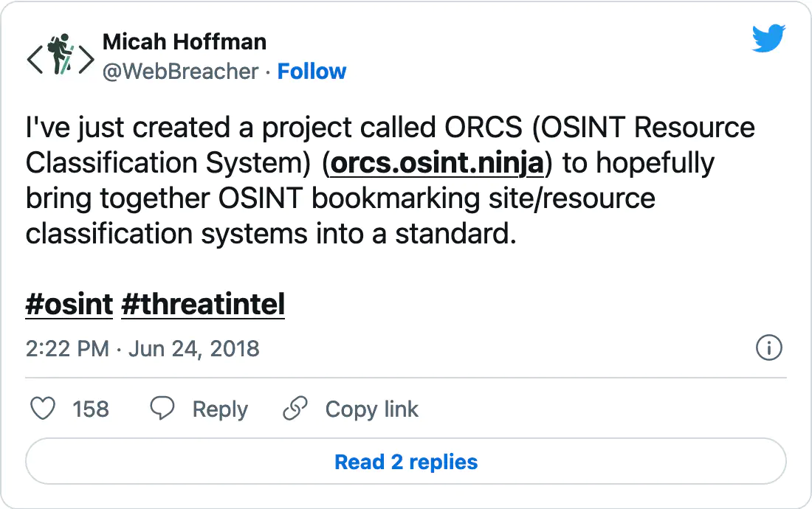Click the Copy link text label

(x=371, y=409)
